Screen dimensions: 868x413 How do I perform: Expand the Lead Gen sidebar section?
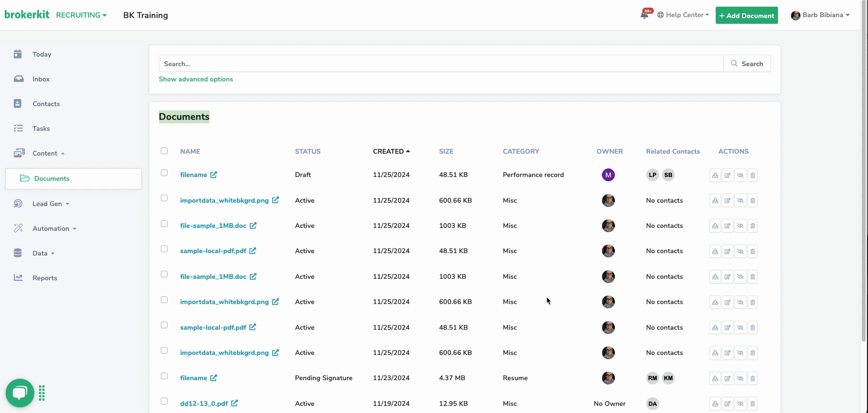click(x=50, y=204)
